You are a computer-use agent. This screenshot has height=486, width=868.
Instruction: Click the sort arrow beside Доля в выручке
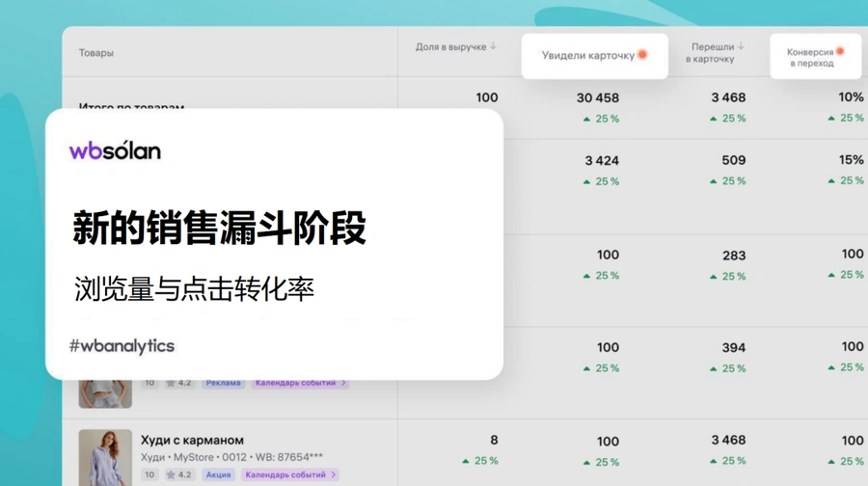coord(493,46)
